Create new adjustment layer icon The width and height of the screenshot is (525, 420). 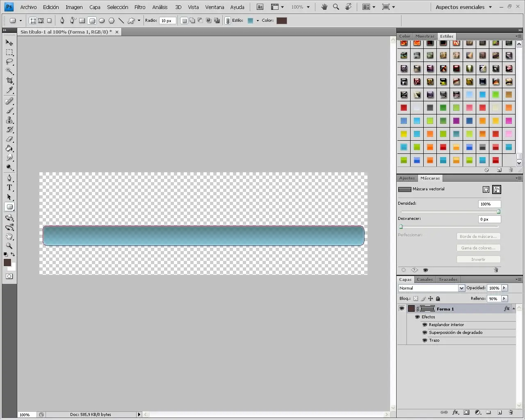coord(477,412)
